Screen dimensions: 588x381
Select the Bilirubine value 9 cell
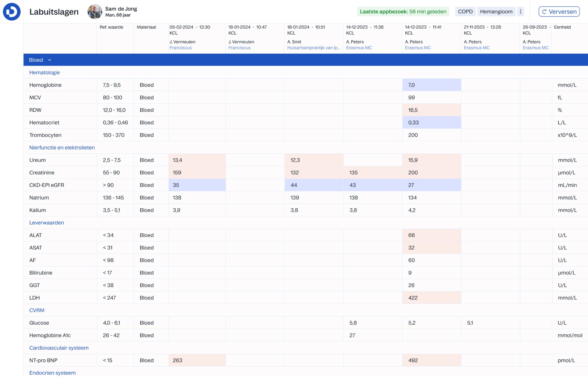[432, 272]
